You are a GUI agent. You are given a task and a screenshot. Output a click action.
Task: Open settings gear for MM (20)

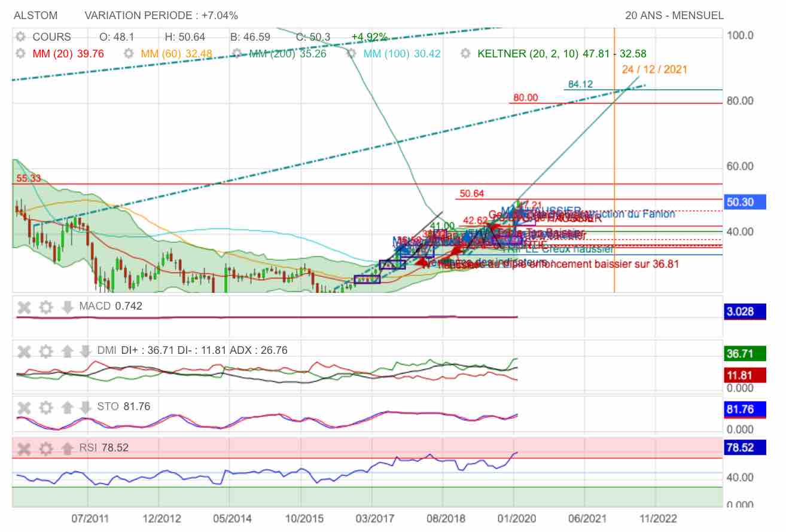click(x=21, y=54)
